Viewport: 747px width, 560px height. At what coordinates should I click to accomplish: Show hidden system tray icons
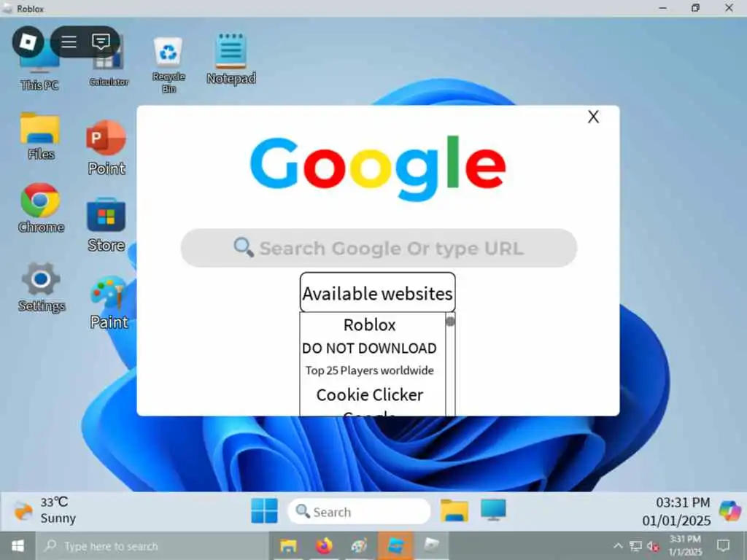click(618, 545)
